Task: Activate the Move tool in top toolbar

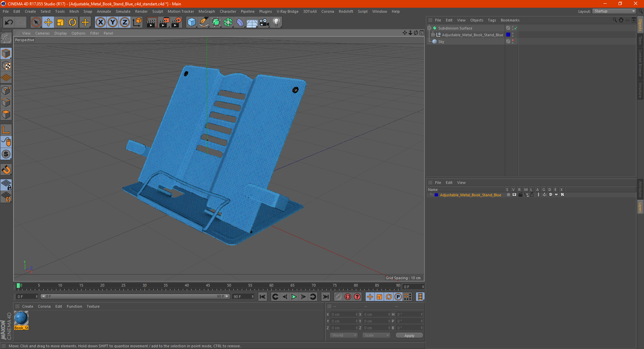Action: click(x=48, y=22)
